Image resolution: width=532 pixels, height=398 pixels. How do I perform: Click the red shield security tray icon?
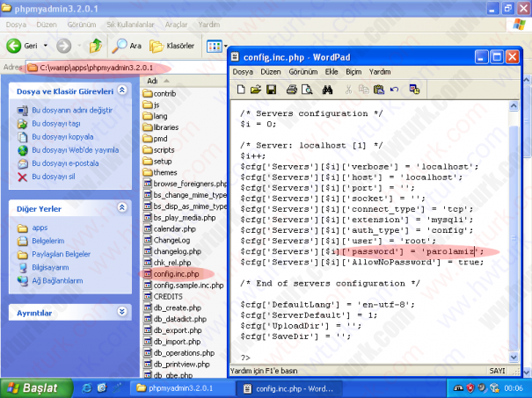470,388
